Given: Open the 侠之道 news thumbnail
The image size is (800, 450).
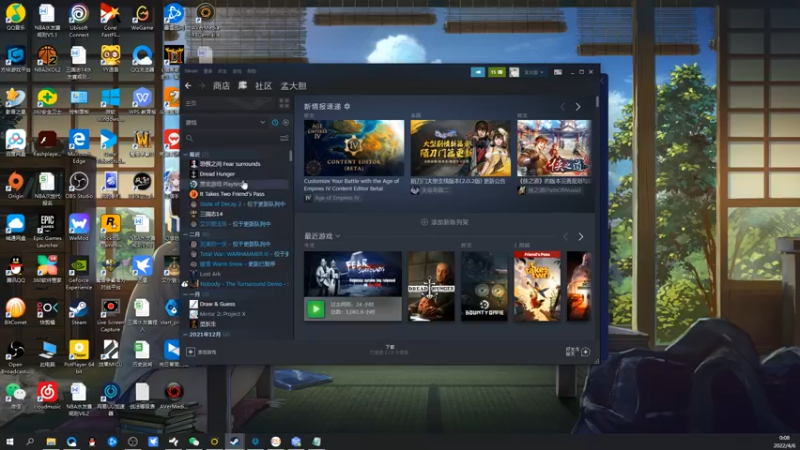Looking at the screenshot, I should [x=554, y=148].
